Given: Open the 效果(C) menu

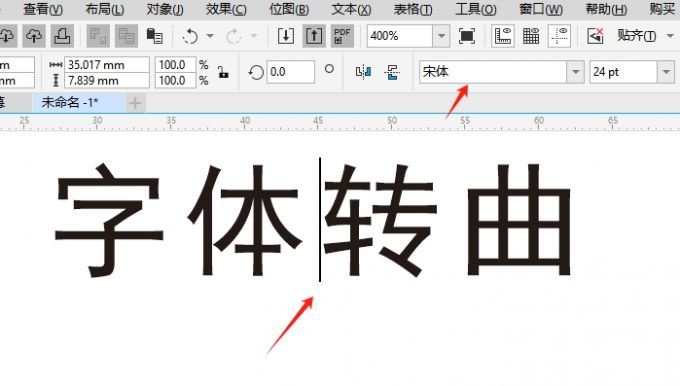Looking at the screenshot, I should pos(226,9).
